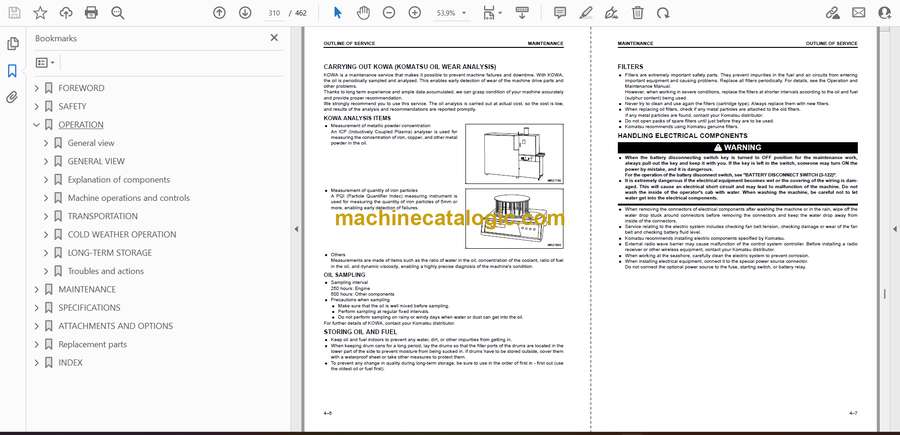The width and height of the screenshot is (900, 435).
Task: Jump to the FOREWORD bookmark
Action: 82,88
